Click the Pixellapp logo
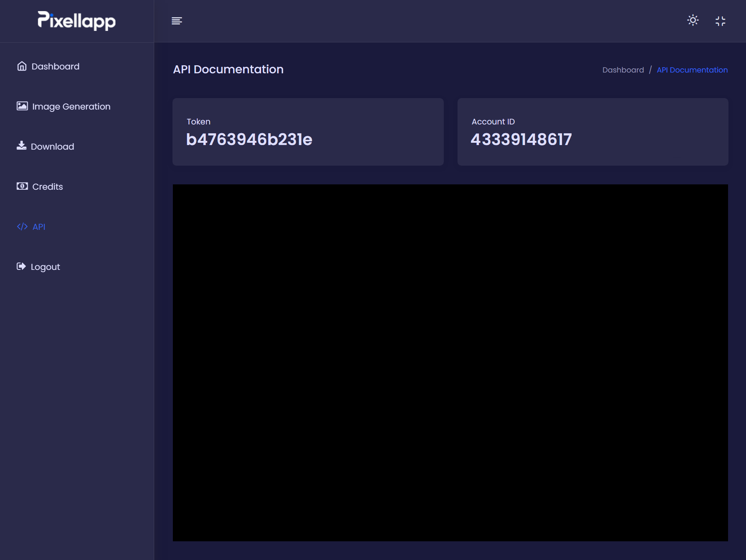746x560 pixels. click(x=77, y=21)
